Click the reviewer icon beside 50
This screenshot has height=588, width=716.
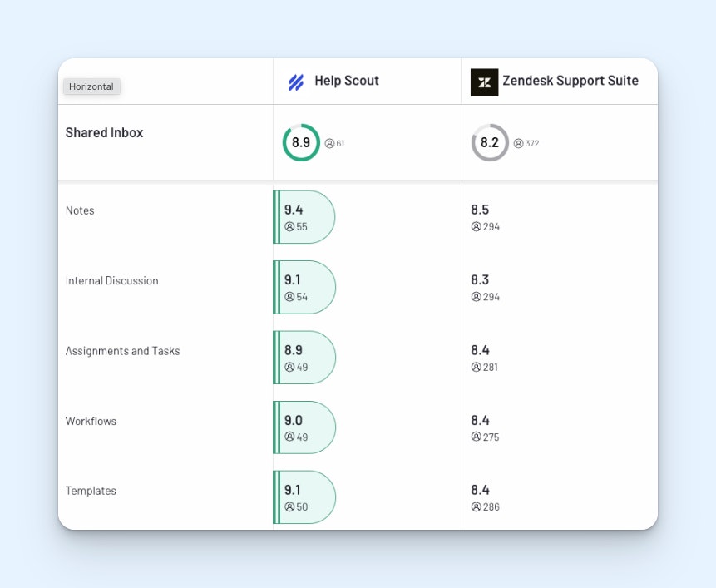point(289,506)
